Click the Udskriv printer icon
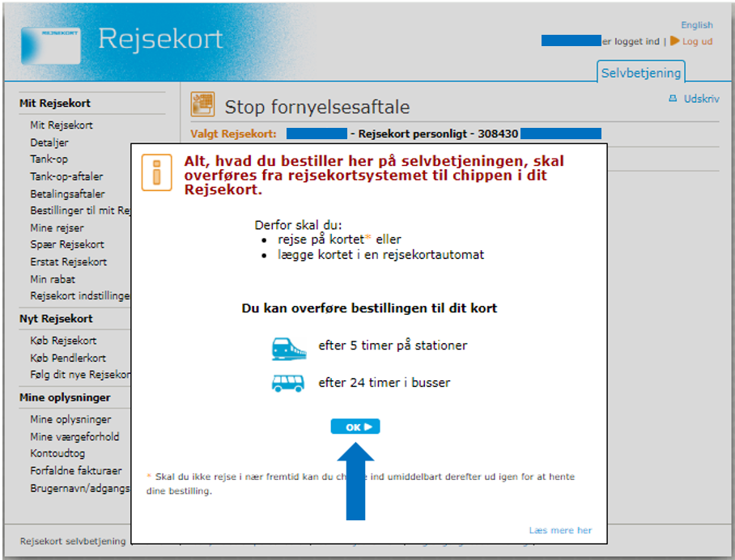The width and height of the screenshot is (735, 560). [x=673, y=99]
